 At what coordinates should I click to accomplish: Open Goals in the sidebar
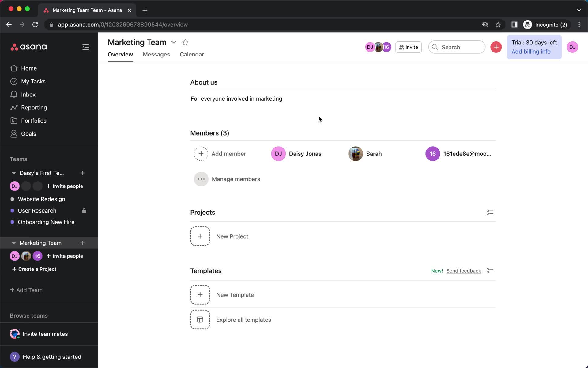pos(28,133)
